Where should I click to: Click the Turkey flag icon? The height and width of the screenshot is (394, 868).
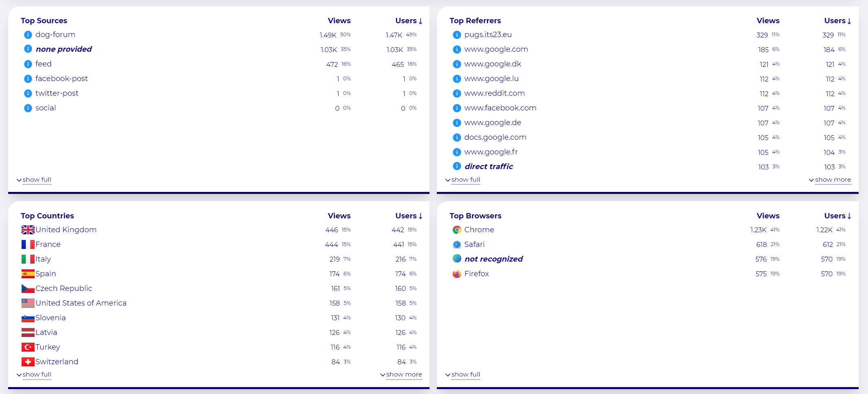pyautogui.click(x=28, y=347)
